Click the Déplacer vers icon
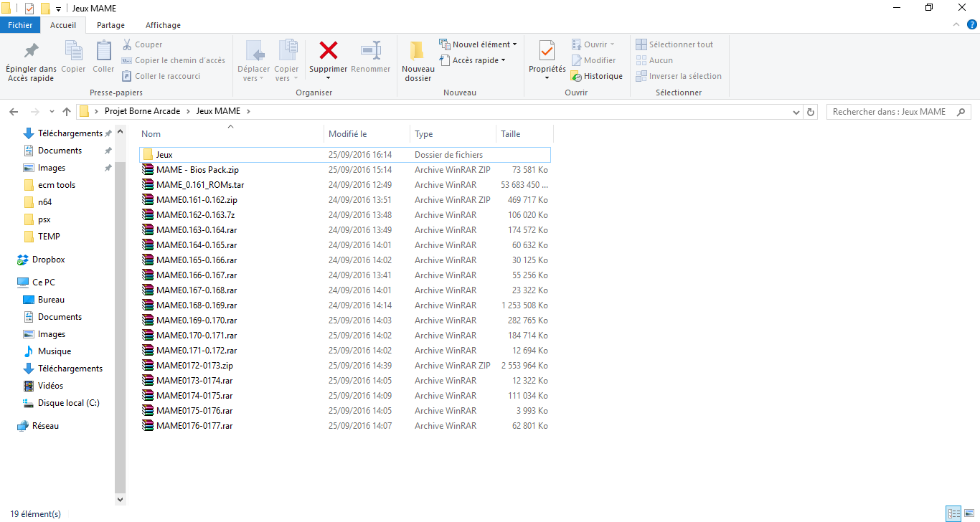 (254, 50)
